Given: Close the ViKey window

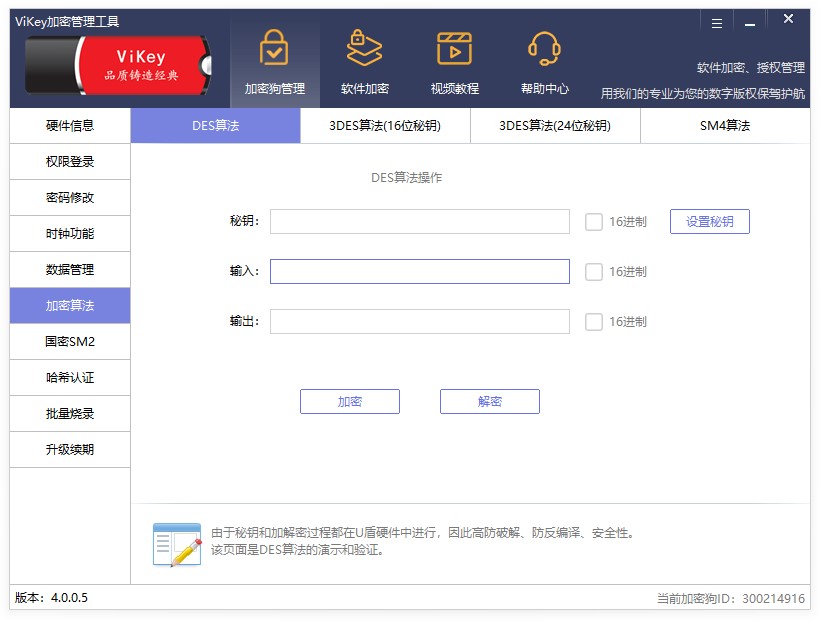Looking at the screenshot, I should pyautogui.click(x=788, y=19).
